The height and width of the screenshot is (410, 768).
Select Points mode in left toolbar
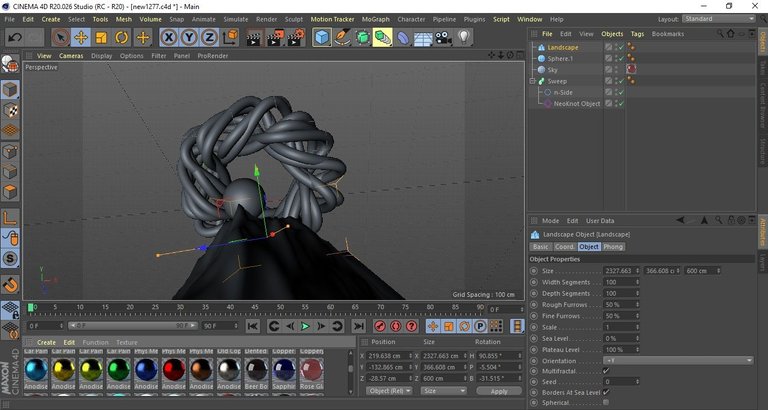coord(10,151)
